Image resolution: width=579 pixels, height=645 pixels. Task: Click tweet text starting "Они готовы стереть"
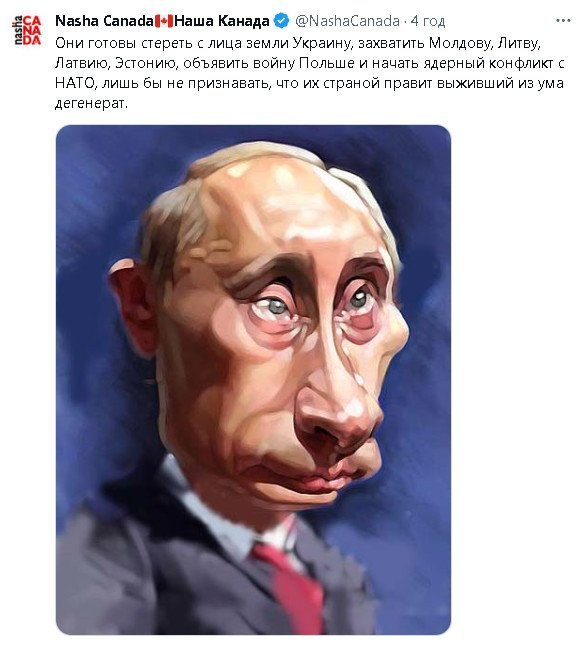(x=309, y=73)
